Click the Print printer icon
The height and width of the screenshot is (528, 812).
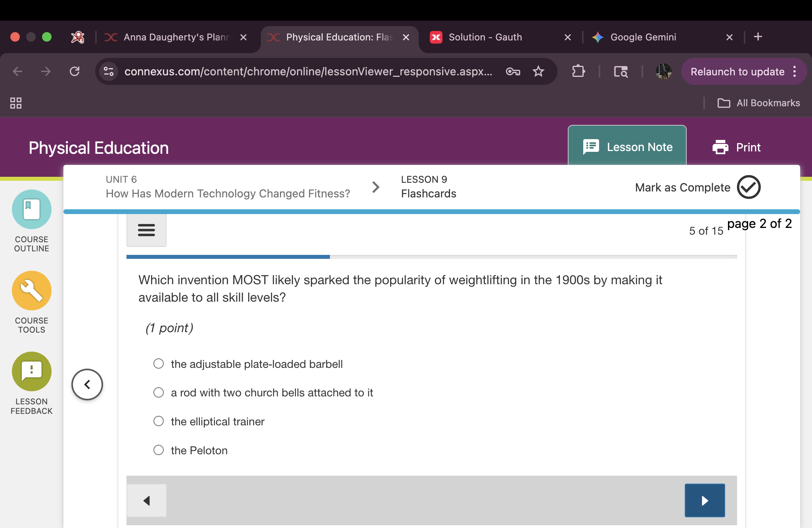[x=720, y=147]
